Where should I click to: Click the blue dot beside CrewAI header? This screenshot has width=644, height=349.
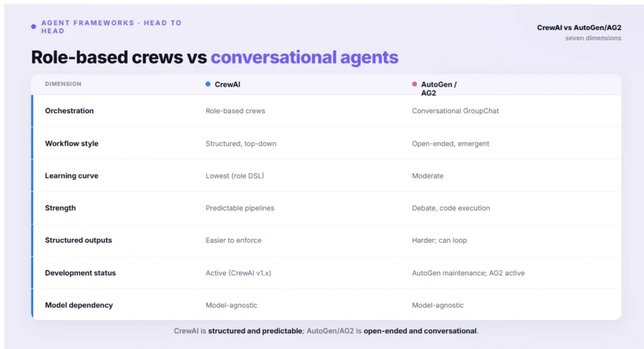coord(208,84)
